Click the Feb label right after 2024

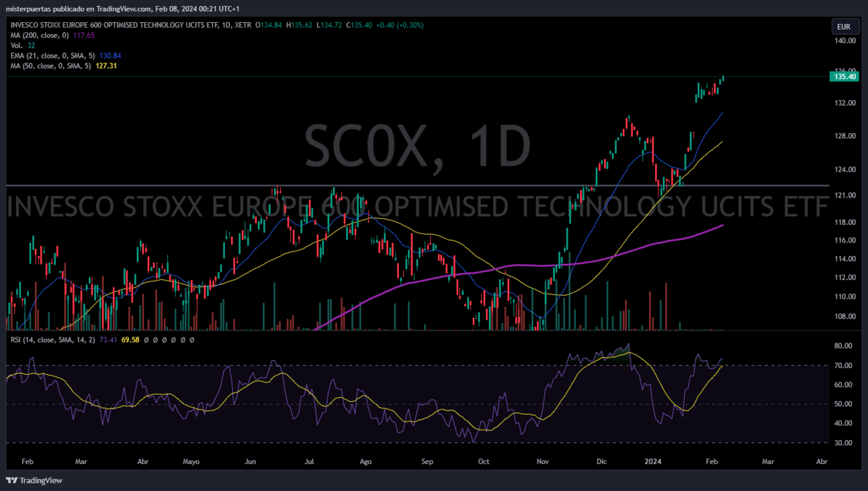click(x=712, y=462)
